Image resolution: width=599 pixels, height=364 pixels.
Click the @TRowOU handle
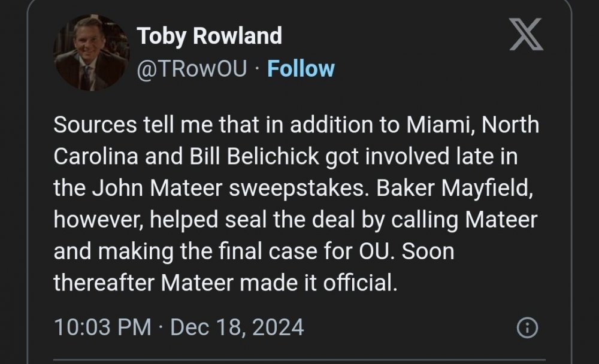coord(192,69)
